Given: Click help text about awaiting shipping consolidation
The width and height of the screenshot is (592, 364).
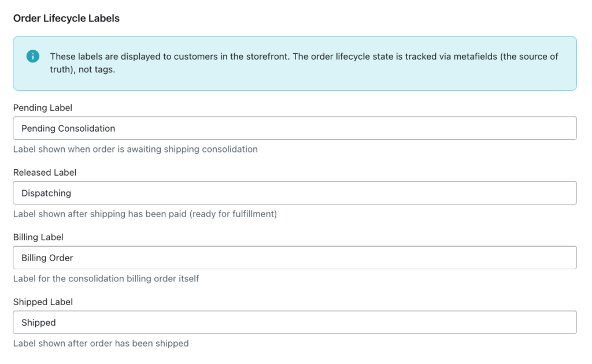Looking at the screenshot, I should point(135,149).
